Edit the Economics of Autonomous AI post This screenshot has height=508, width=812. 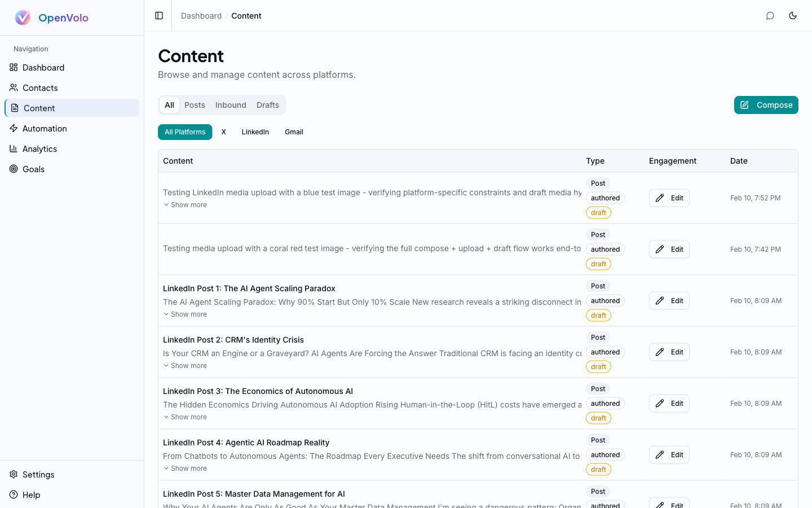coord(669,403)
